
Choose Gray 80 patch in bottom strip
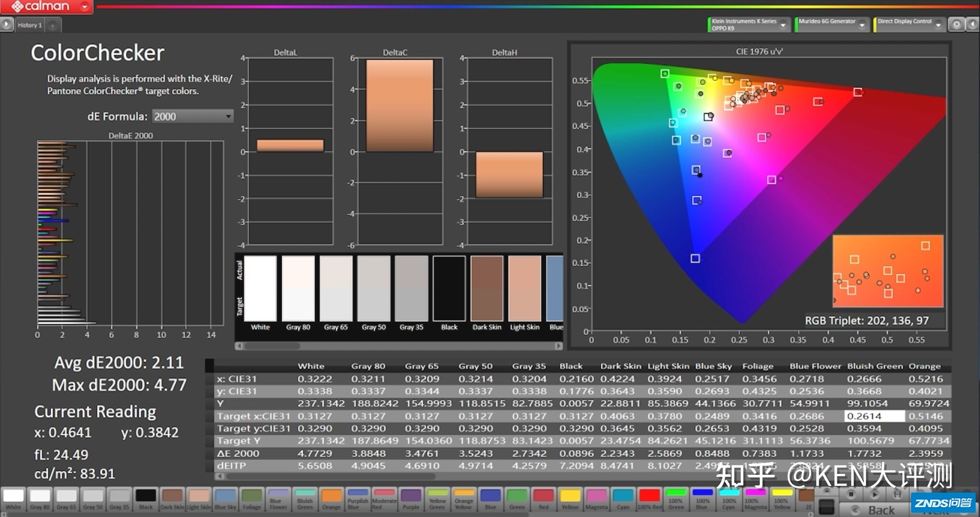(x=40, y=499)
